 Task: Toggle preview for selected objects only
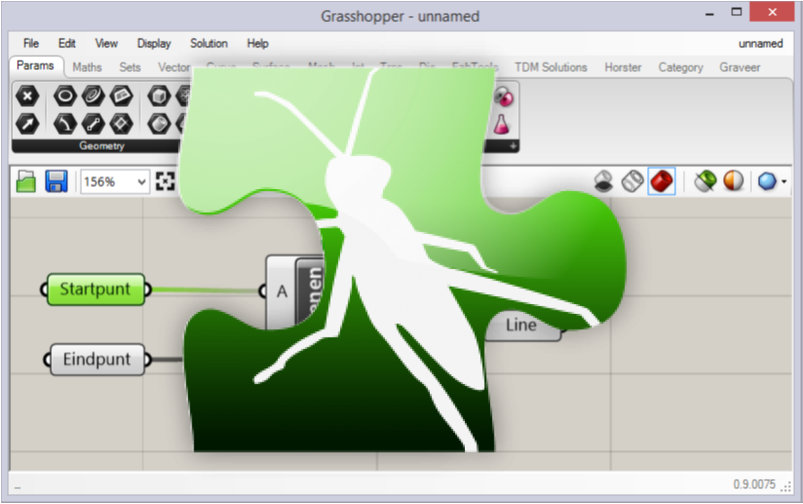tap(705, 181)
